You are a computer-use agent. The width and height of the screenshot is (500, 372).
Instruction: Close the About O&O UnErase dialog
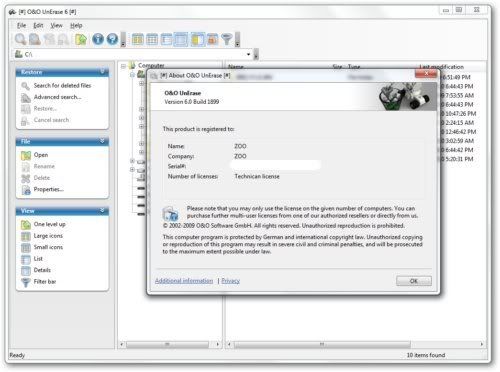point(426,74)
